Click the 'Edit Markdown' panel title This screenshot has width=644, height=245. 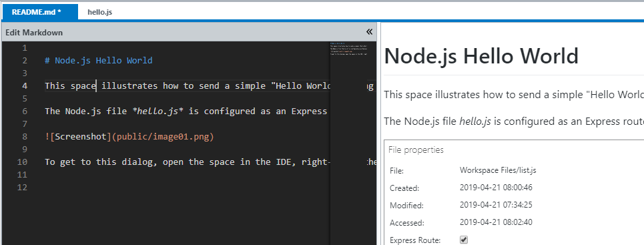34,33
